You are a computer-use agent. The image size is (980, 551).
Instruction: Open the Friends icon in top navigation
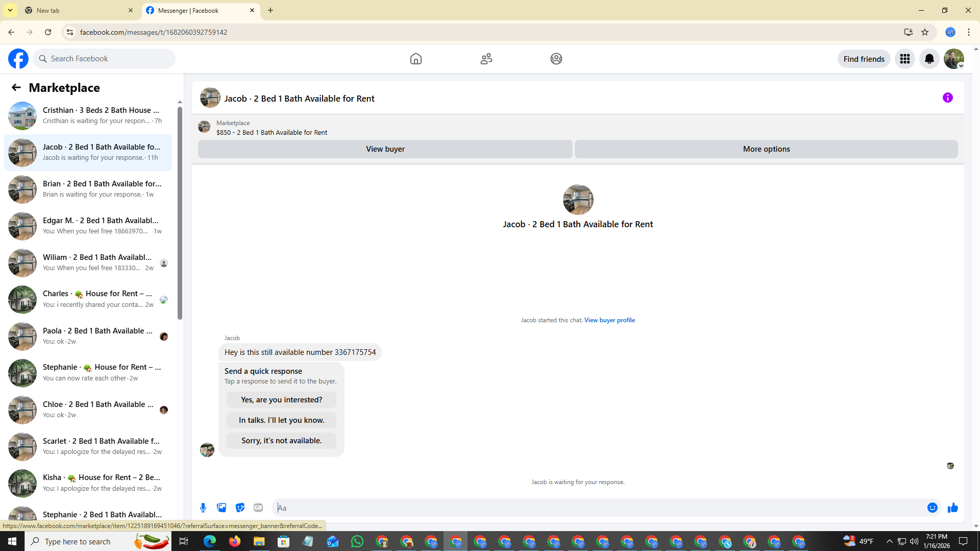pos(486,59)
